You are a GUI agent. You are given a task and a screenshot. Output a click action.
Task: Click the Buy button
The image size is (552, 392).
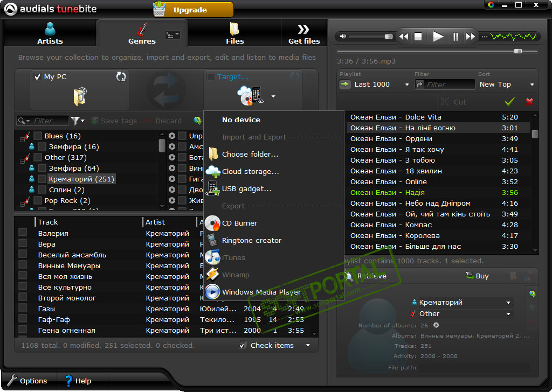[478, 276]
